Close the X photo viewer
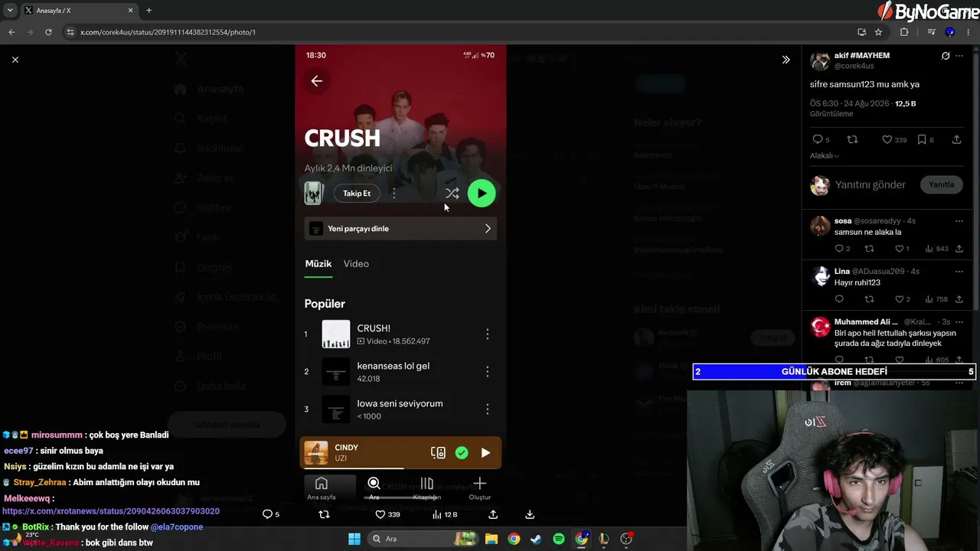Screen dimensions: 980x551 (x=15, y=60)
